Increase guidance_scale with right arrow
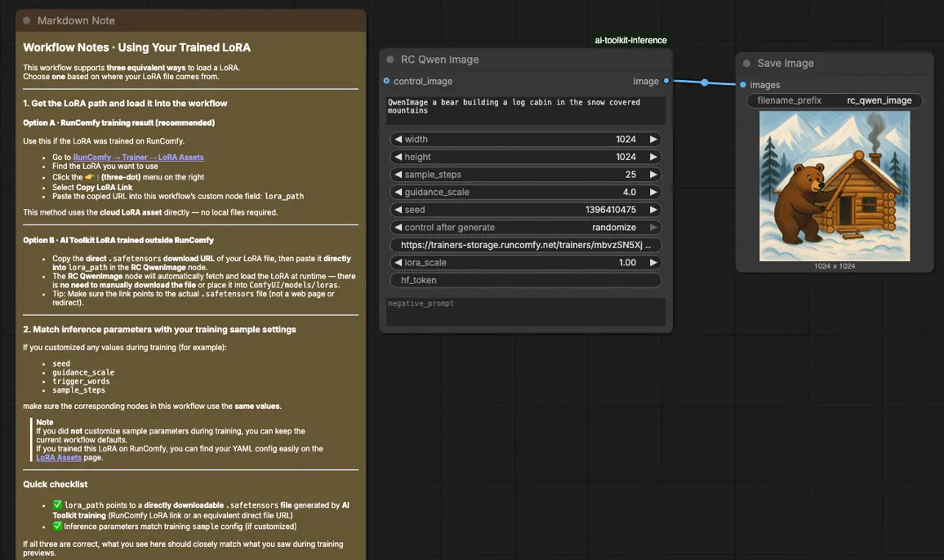The image size is (944, 560). coord(653,192)
